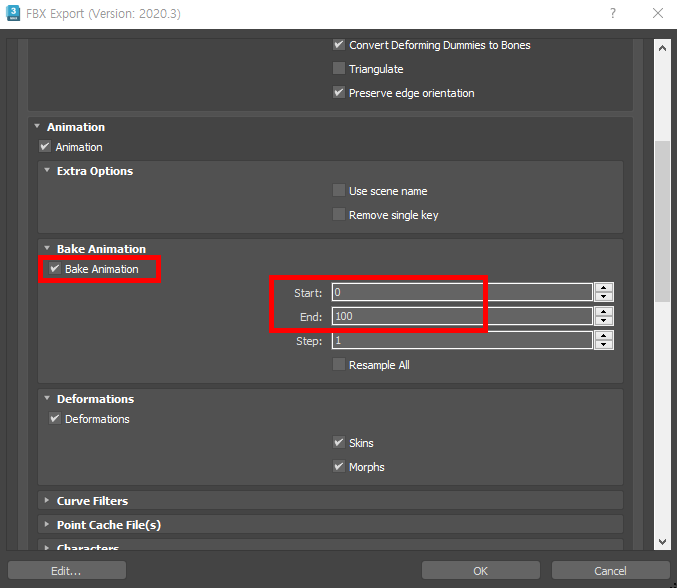Click the vertical scrollbar thumb
Viewport: 677px width, 588px height.
(662, 221)
